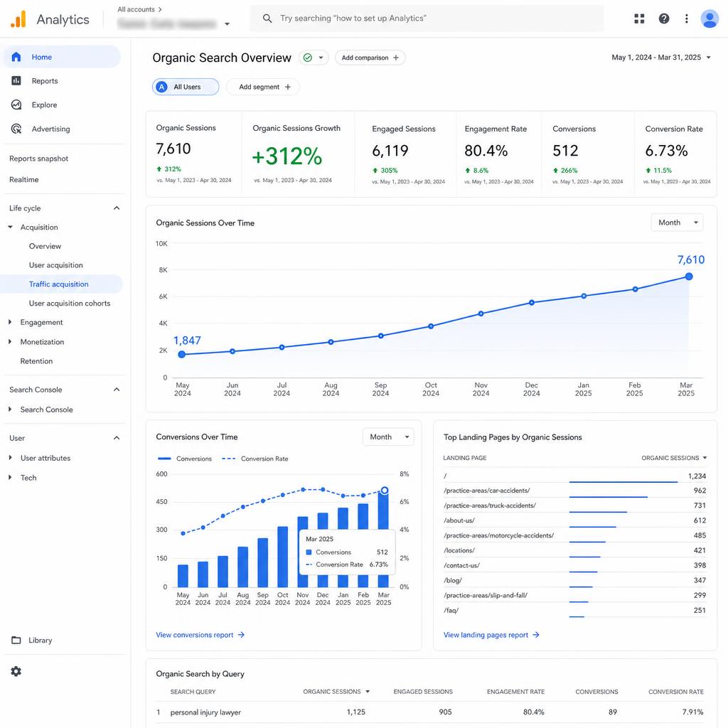Click the /practice-areas/car-accidents/ landing page row
This screenshot has width=728, height=728.
(x=574, y=491)
